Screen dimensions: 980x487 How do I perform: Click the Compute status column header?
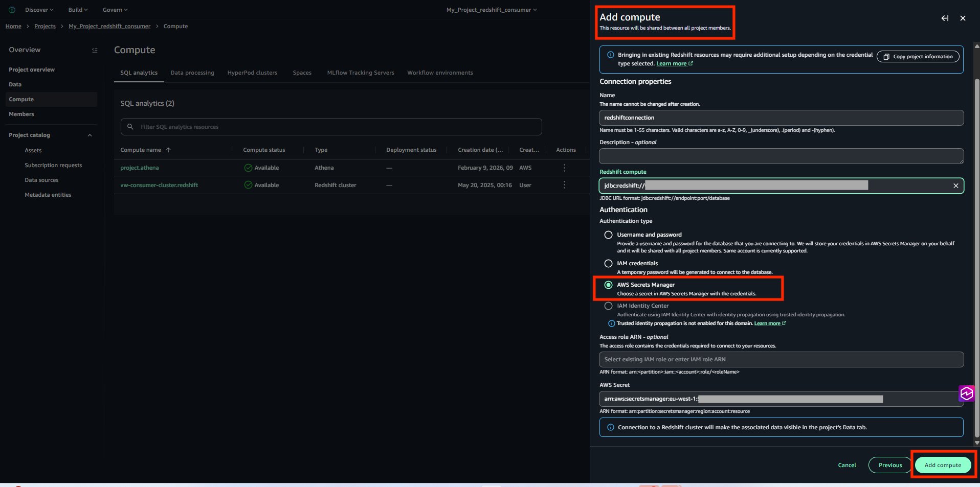pyautogui.click(x=264, y=150)
